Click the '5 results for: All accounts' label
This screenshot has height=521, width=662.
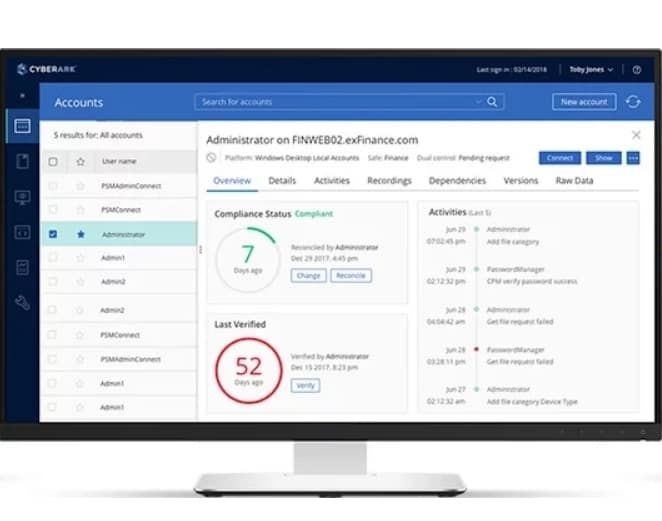[x=98, y=135]
